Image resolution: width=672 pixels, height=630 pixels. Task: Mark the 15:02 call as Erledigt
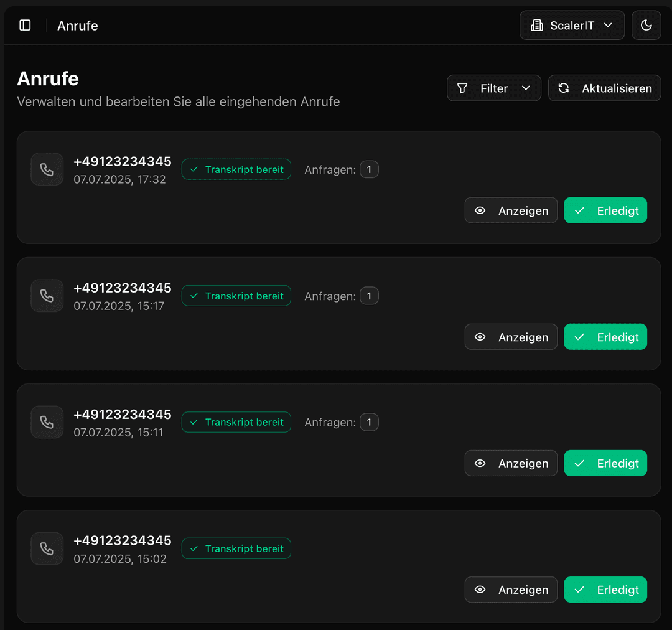coord(605,590)
